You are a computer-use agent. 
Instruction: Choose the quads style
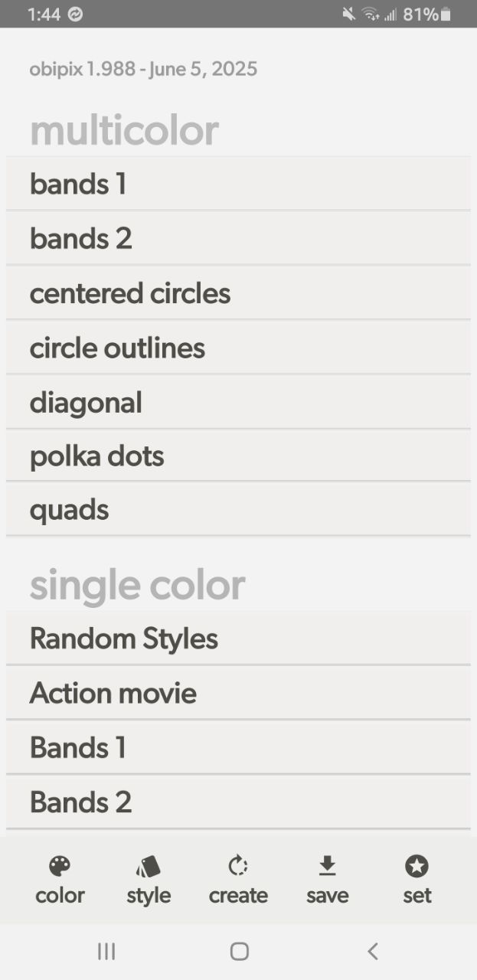point(238,510)
